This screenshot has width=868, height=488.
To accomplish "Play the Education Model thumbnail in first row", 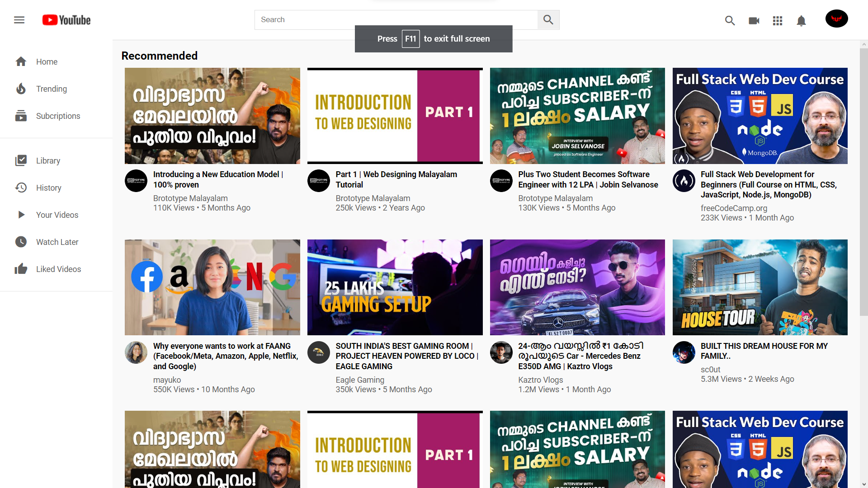I will (212, 116).
